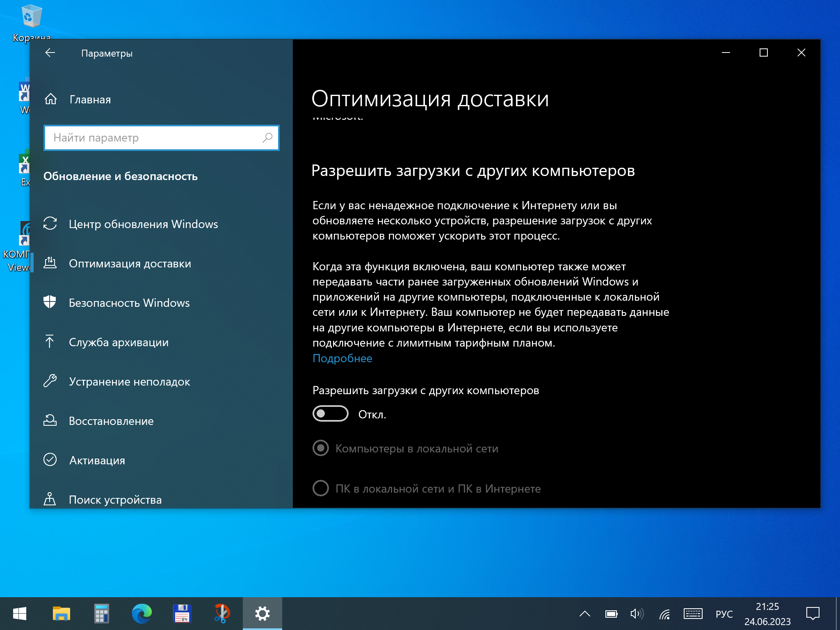Switch input language РУС

724,614
